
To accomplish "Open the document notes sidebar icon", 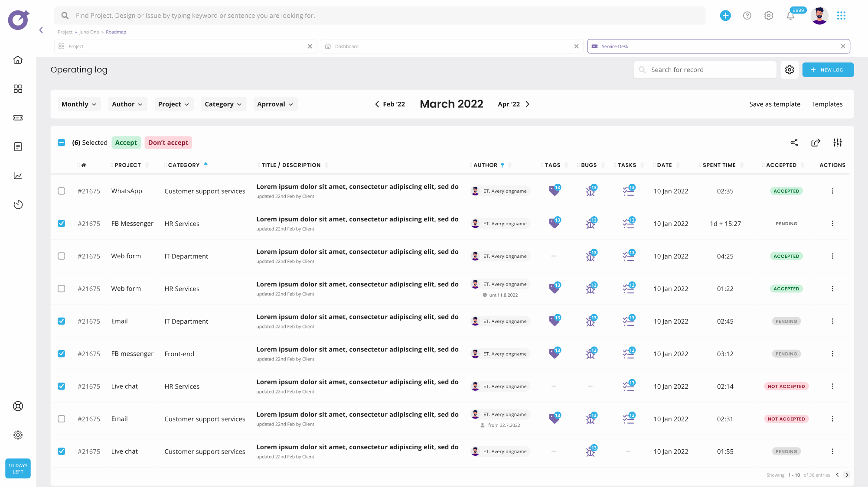I will pyautogui.click(x=18, y=147).
